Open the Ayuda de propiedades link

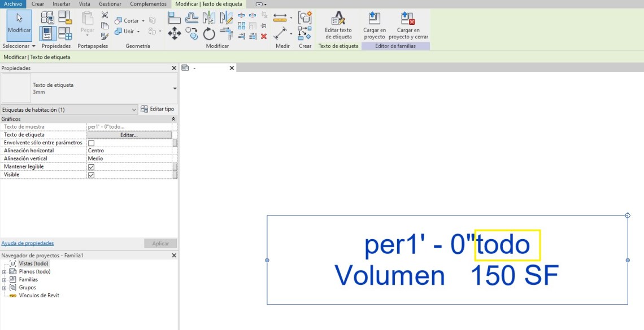(x=28, y=243)
